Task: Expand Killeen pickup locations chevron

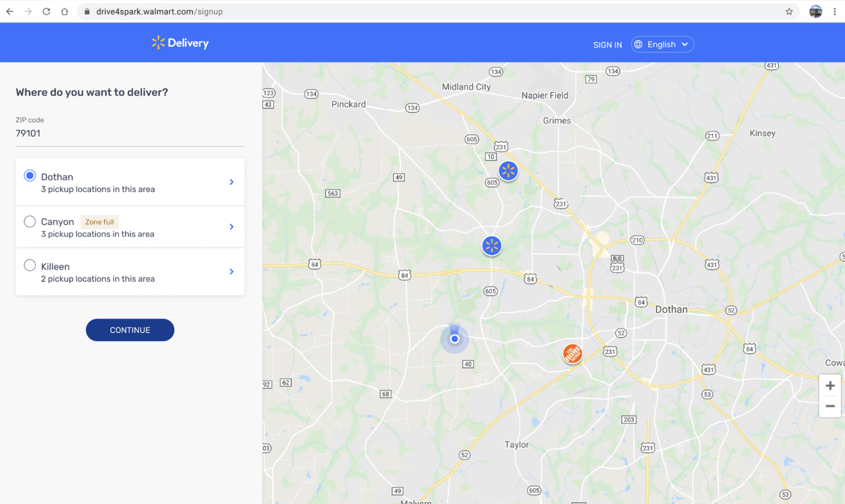Action: 232,272
